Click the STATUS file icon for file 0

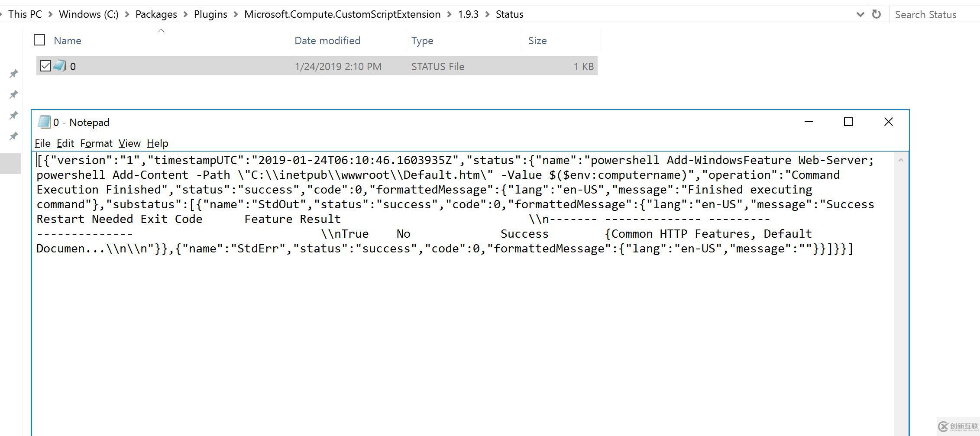pyautogui.click(x=60, y=66)
